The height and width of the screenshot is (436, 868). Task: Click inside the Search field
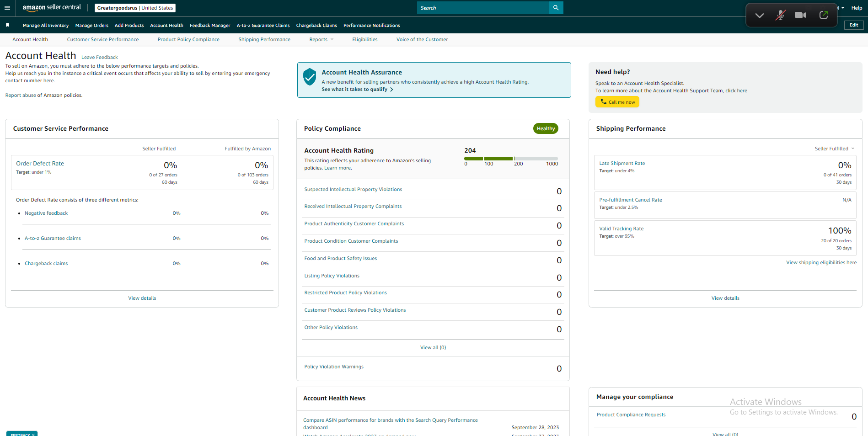482,8
